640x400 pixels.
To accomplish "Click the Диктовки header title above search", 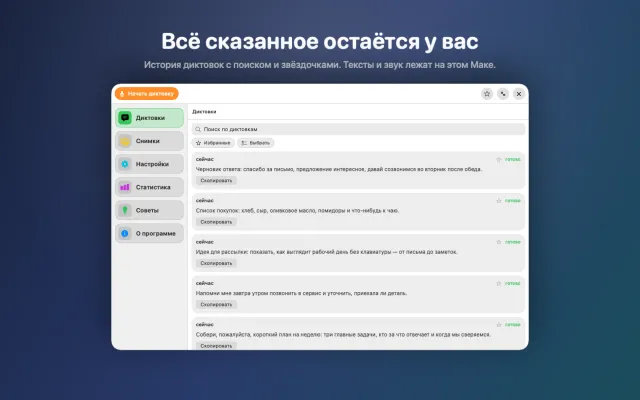I will [204, 111].
